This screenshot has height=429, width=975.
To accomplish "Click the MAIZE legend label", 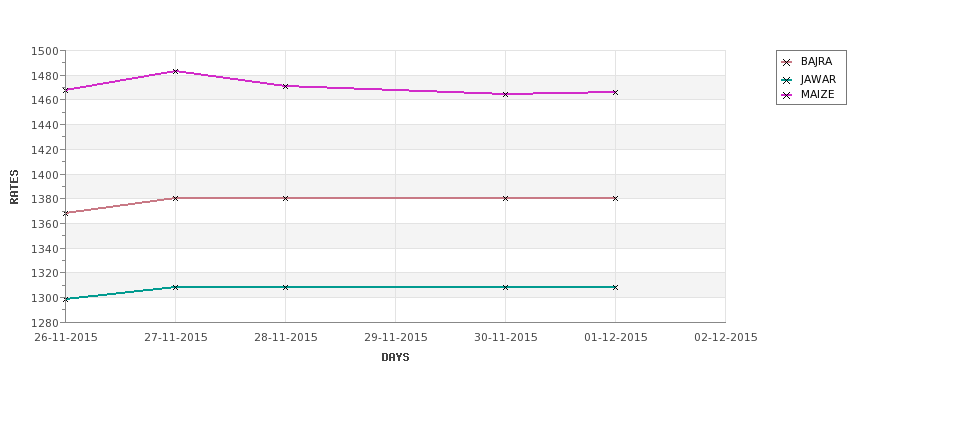I will pyautogui.click(x=817, y=95).
